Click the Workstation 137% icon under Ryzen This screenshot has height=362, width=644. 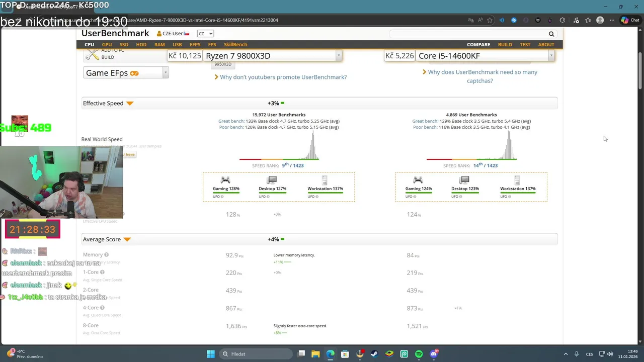[x=325, y=180]
